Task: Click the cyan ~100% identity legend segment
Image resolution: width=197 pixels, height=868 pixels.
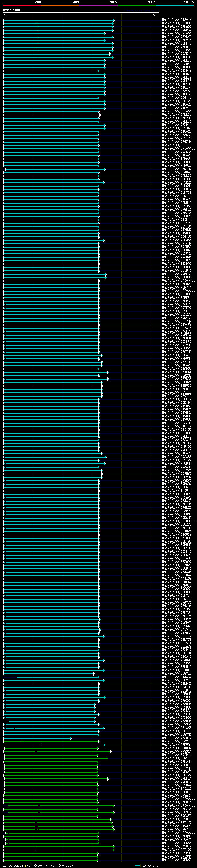Action: (175, 6)
